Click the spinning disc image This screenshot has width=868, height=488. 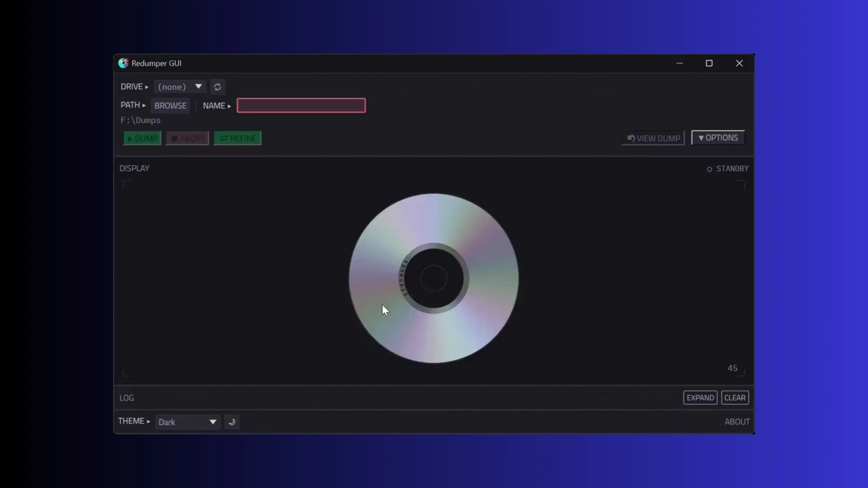tap(434, 278)
